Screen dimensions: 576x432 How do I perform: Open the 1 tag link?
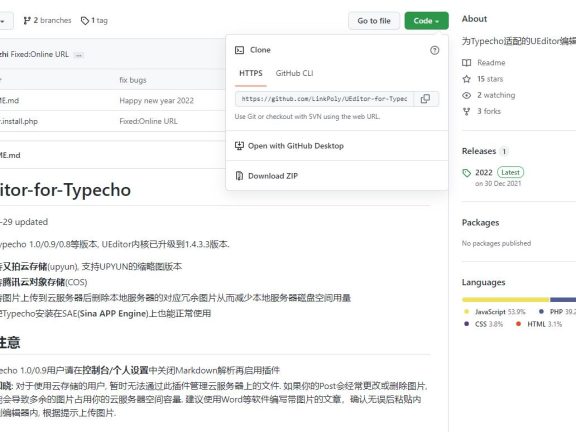coord(94,21)
